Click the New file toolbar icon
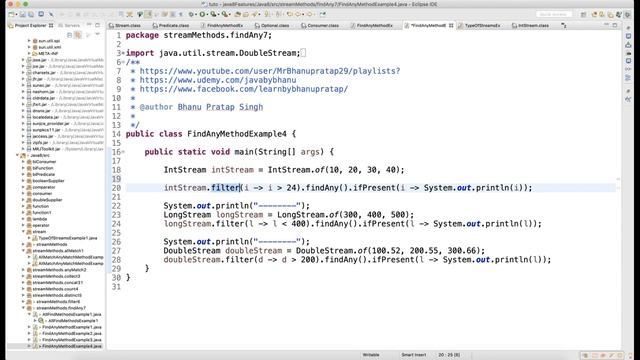 coord(11,14)
